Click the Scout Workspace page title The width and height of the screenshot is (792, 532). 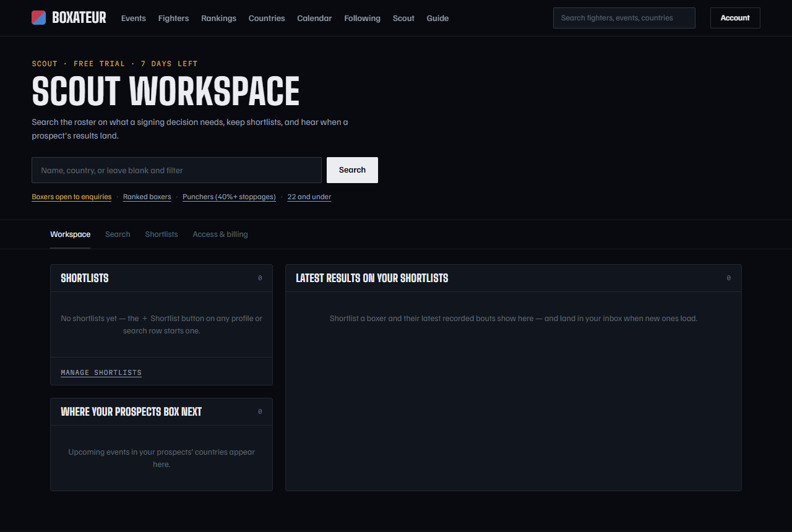click(x=166, y=91)
